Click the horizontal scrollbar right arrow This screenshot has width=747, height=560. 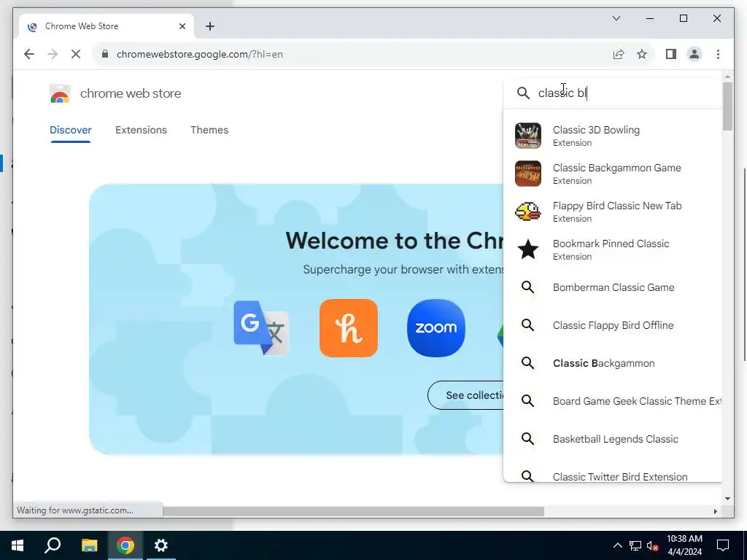click(715, 511)
